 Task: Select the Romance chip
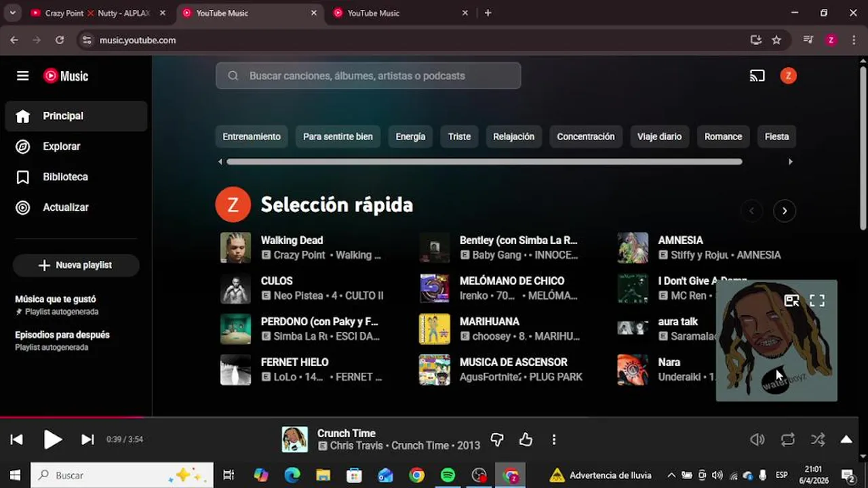pos(723,136)
